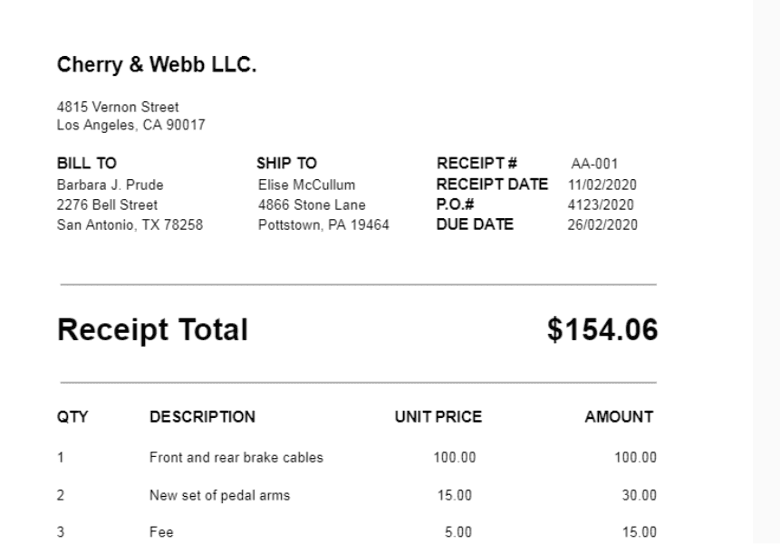Click the DESCRIPTION column header
This screenshot has height=545, width=780.
coord(202,417)
